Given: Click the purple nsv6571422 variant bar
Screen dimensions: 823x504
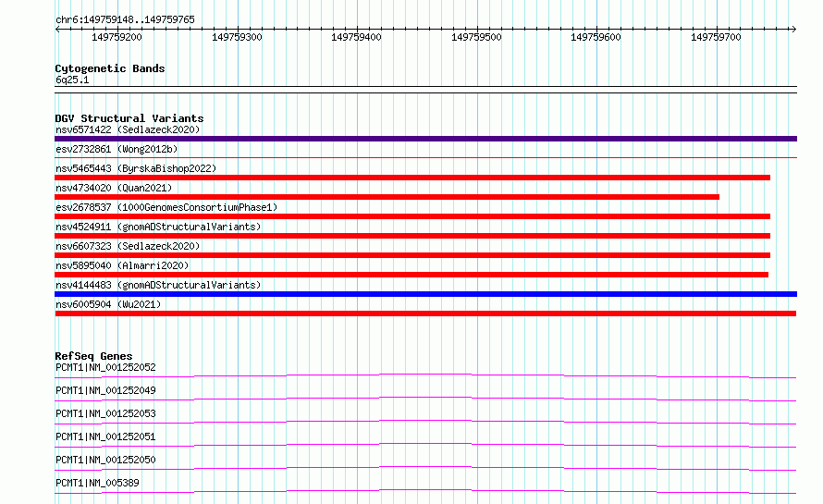Looking at the screenshot, I should coord(425,139).
